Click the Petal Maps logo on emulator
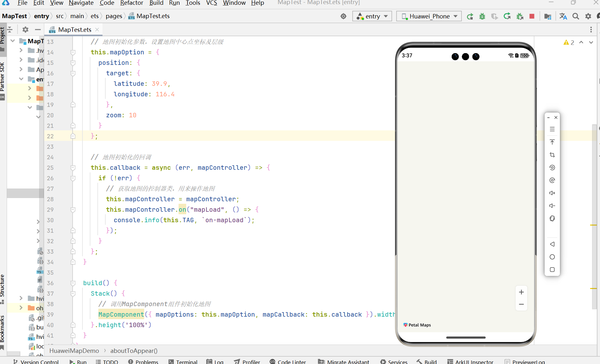This screenshot has width=600, height=364. pyautogui.click(x=417, y=325)
